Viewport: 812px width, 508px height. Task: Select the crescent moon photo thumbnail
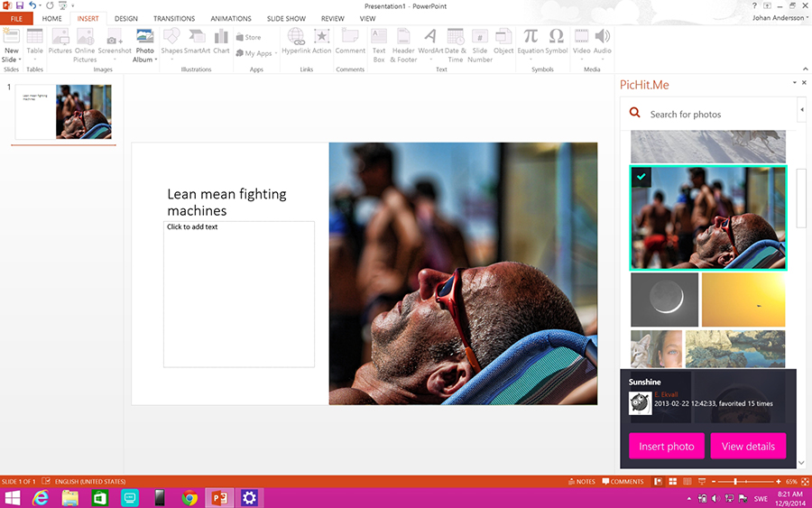pyautogui.click(x=664, y=300)
